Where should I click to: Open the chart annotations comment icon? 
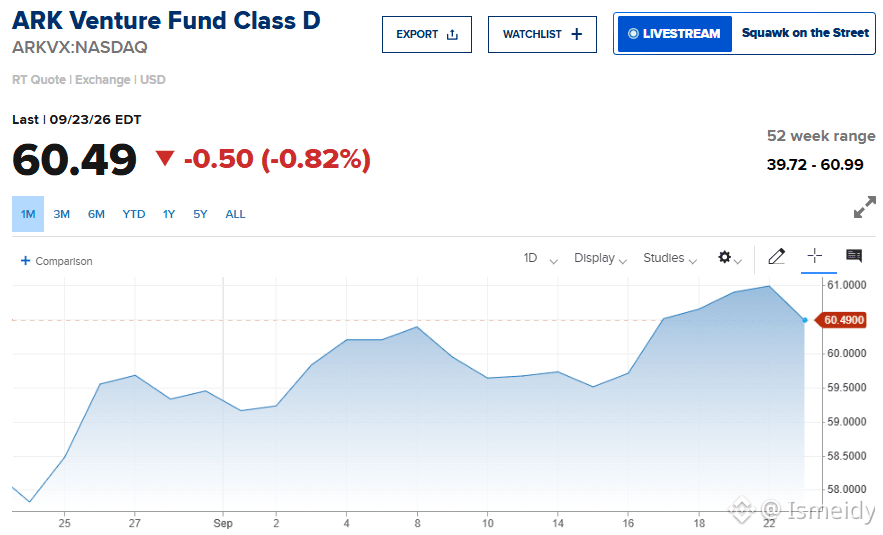[854, 256]
